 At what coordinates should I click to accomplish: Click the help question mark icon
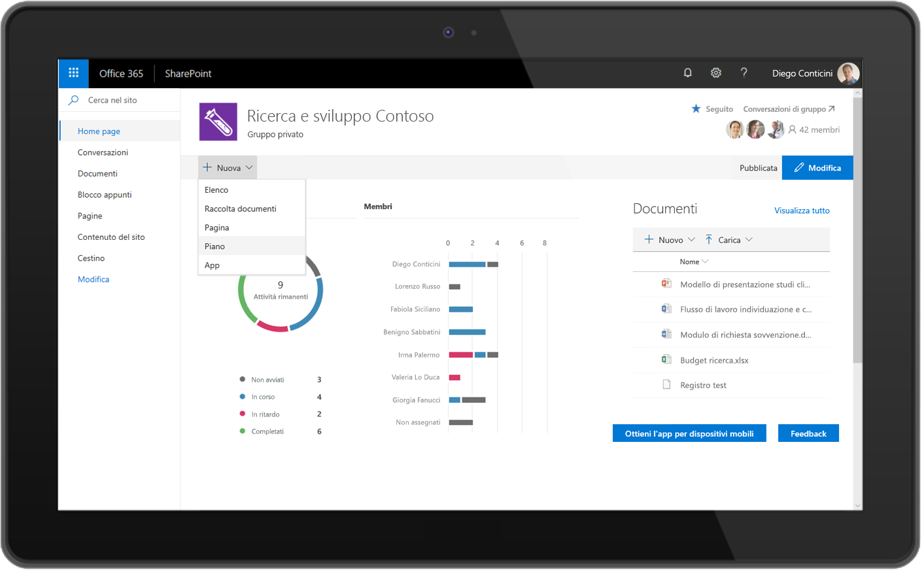point(744,73)
